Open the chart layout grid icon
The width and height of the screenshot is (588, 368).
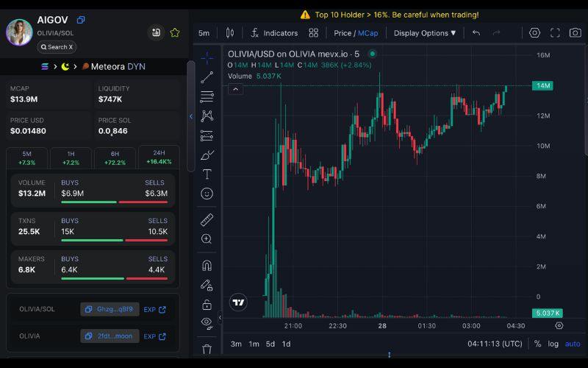[314, 33]
